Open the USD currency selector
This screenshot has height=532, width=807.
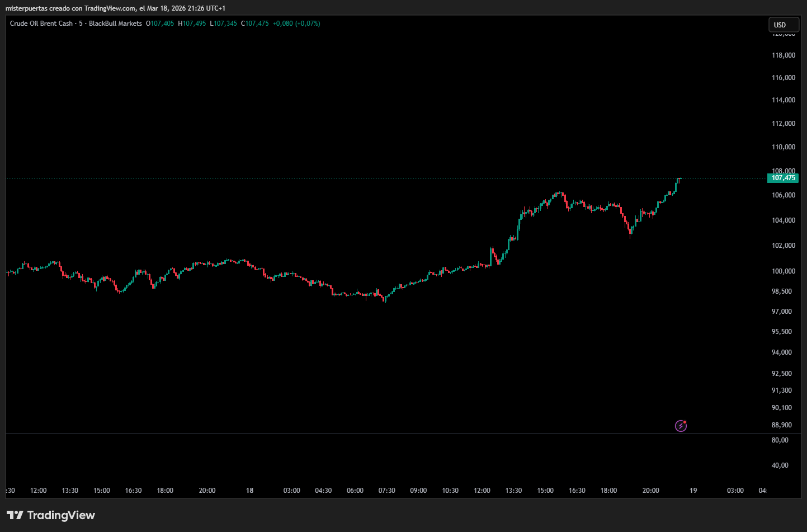pyautogui.click(x=784, y=25)
